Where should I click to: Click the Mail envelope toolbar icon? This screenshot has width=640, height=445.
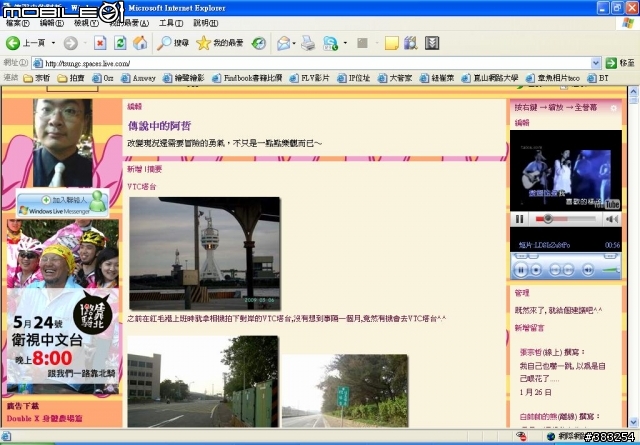[284, 43]
